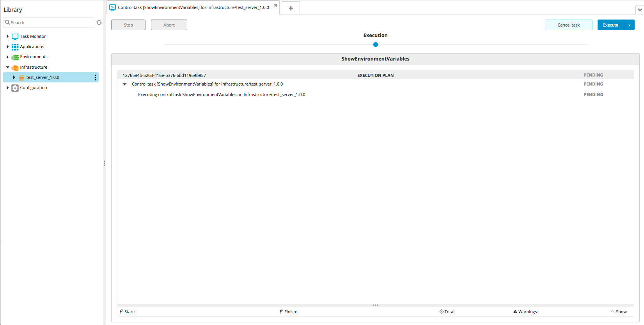
Task: Click the Task Monitor screen icon
Action: pyautogui.click(x=15, y=37)
